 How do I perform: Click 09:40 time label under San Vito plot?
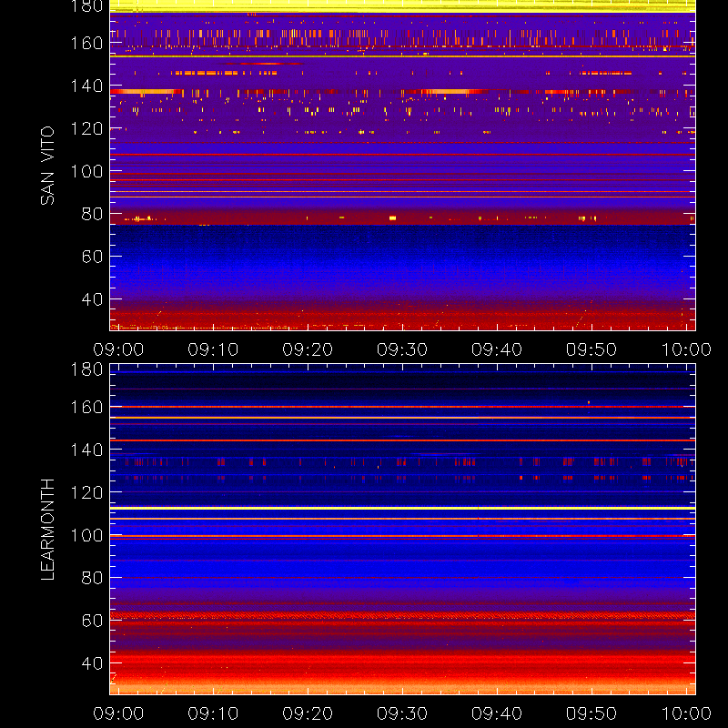[497, 349]
